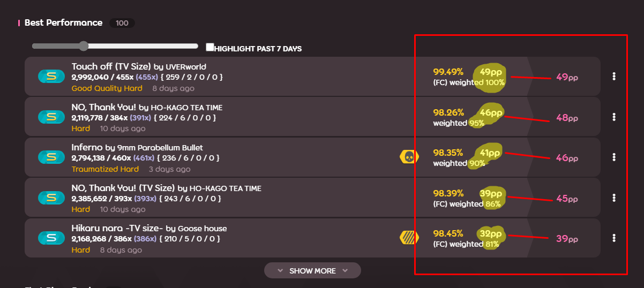Image resolution: width=644 pixels, height=288 pixels.
Task: Click the chevron right of Show More
Action: click(x=345, y=271)
